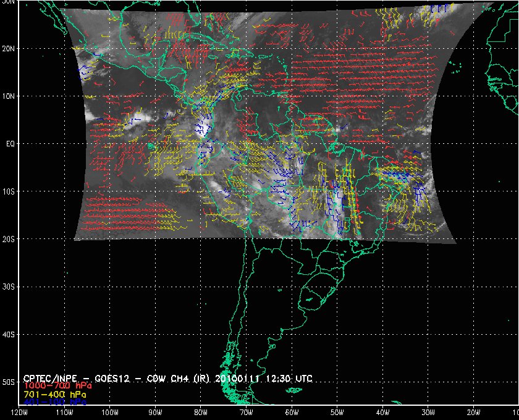The height and width of the screenshot is (420, 519).
Task: Click the 110W longitude label
Action: 64,413
